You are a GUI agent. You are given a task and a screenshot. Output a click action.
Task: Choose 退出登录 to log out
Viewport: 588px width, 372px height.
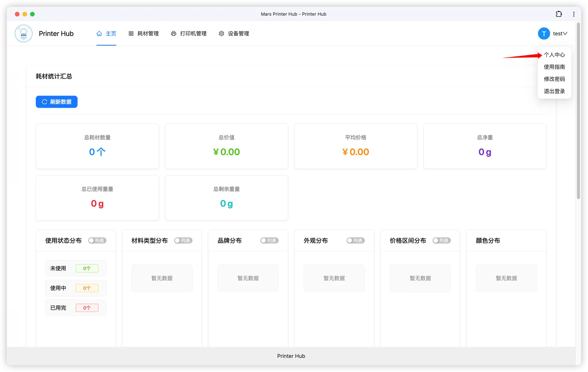tap(554, 91)
